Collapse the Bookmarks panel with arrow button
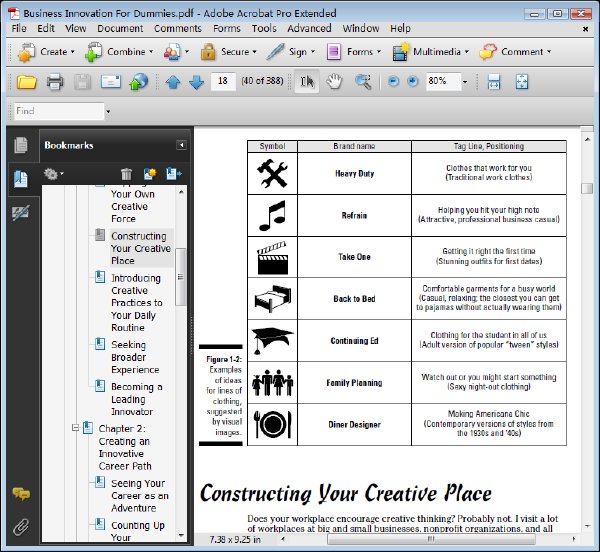This screenshot has height=552, width=600. coord(181,145)
